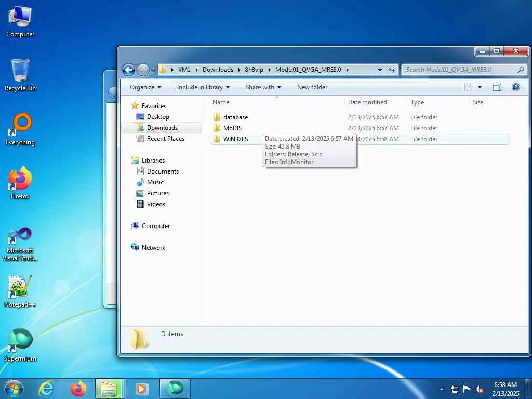This screenshot has height=399, width=532.
Task: Select the database folder name
Action: [235, 117]
